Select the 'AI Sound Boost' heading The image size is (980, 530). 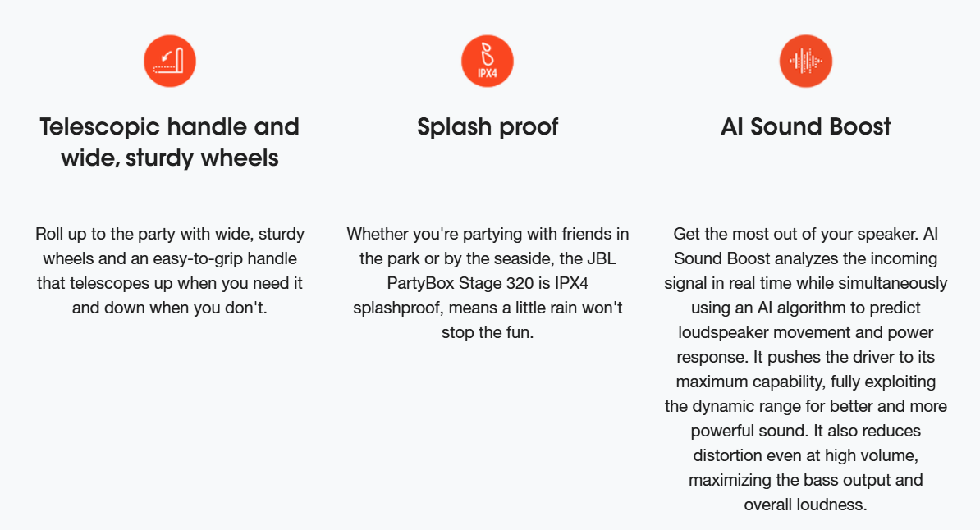tap(806, 126)
